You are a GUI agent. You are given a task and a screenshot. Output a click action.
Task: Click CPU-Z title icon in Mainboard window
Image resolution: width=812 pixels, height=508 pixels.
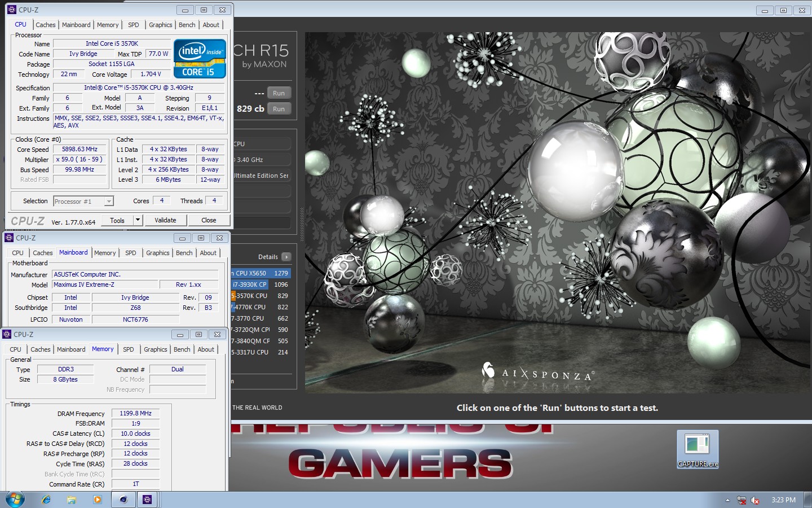click(9, 238)
